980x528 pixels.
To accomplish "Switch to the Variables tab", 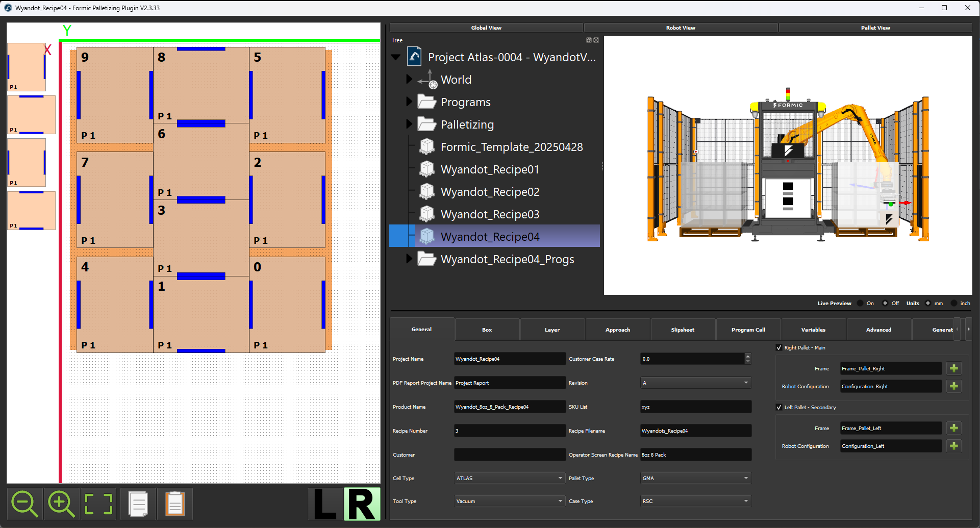I will (x=813, y=330).
